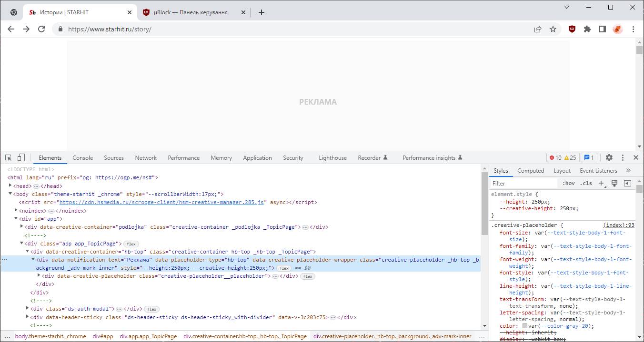Viewport: 644px width, 342px height.
Task: Select the inspect element picker tool
Action: coord(8,157)
